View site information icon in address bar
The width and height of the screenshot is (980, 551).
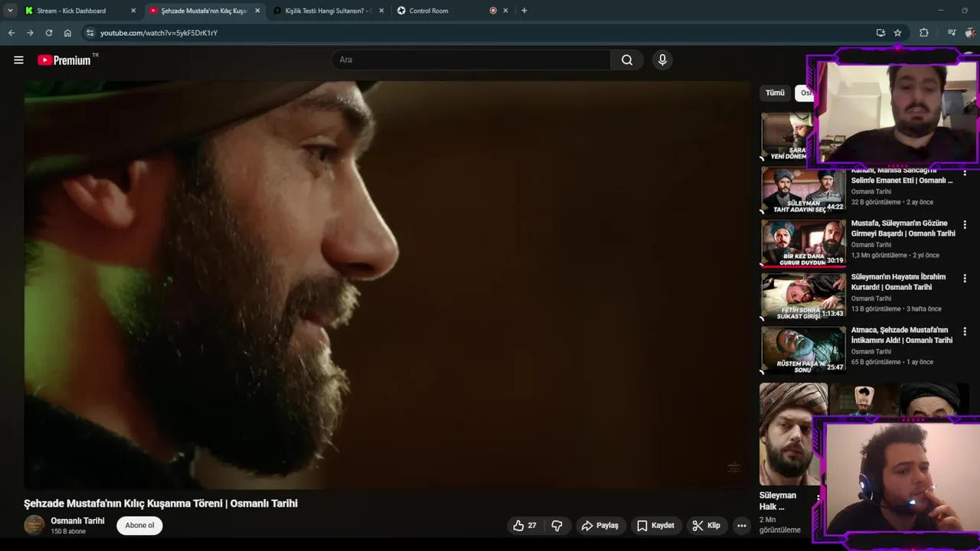[x=90, y=33]
